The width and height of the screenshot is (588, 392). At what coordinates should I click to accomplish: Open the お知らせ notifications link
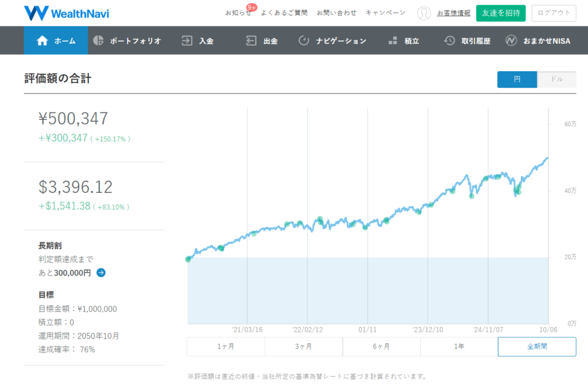click(x=238, y=13)
